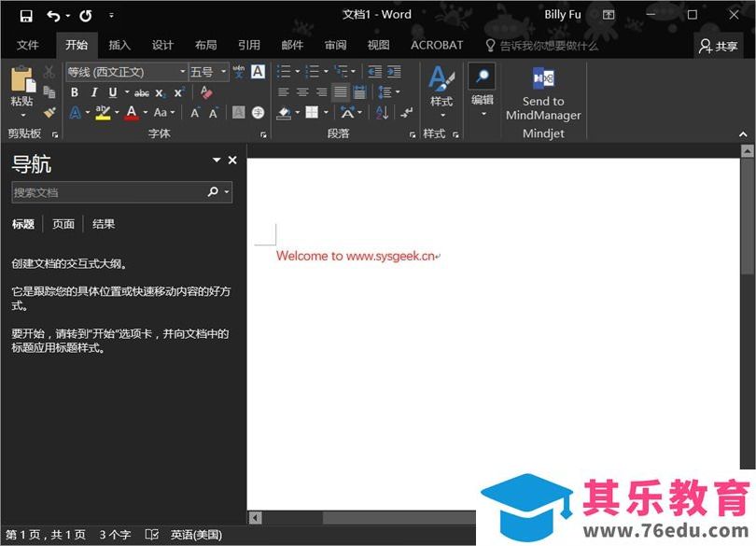Open 字体 font dialog launcher
This screenshot has height=546, width=756.
point(264,135)
